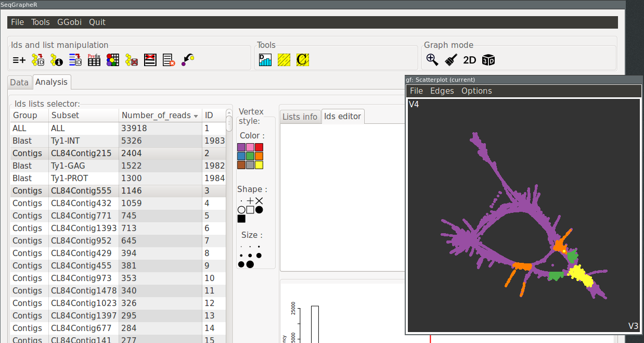The width and height of the screenshot is (644, 343).
Task: Switch graph to 3D mode
Action: (x=488, y=60)
